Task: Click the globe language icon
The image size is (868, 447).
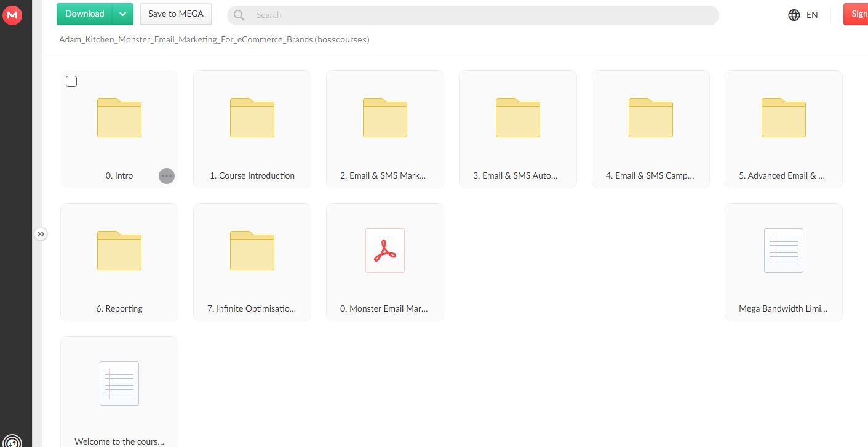Action: 794,15
